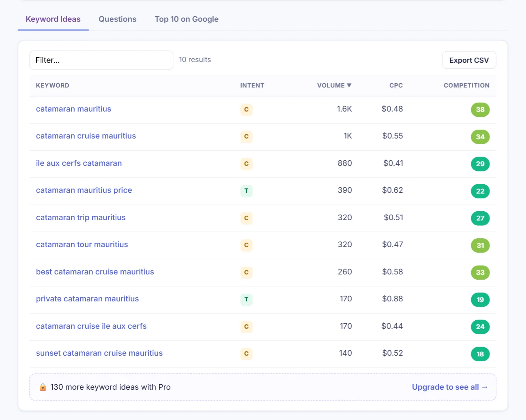Viewport: 526px width, 420px height.
Task: Switch to the Keyword Ideas tab
Action: (53, 19)
